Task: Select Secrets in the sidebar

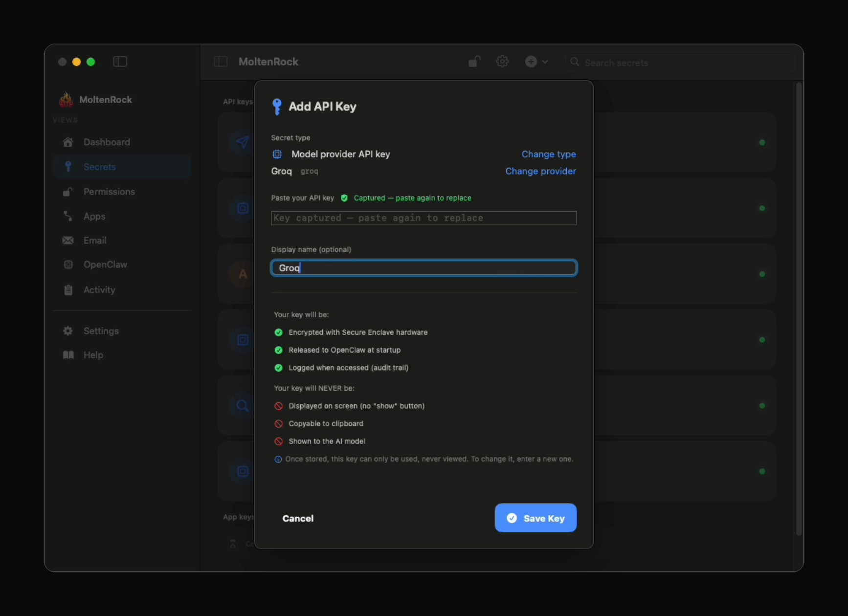Action: (122, 167)
